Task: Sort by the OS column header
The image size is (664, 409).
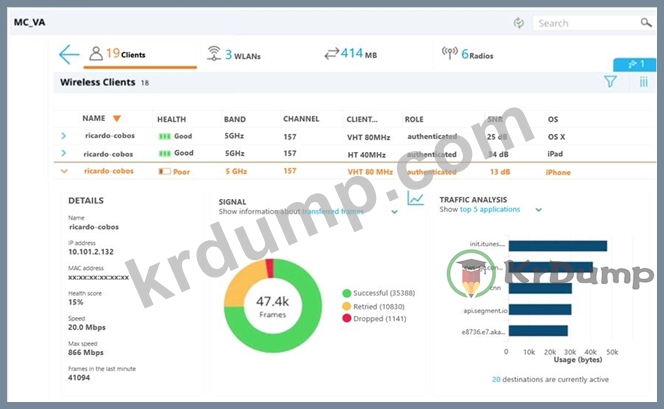Action: point(553,119)
